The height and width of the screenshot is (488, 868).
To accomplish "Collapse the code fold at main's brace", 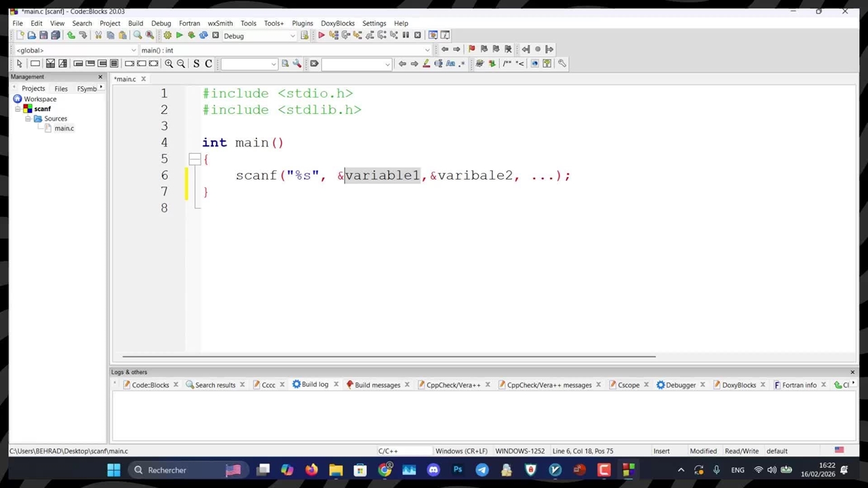I will pos(195,159).
